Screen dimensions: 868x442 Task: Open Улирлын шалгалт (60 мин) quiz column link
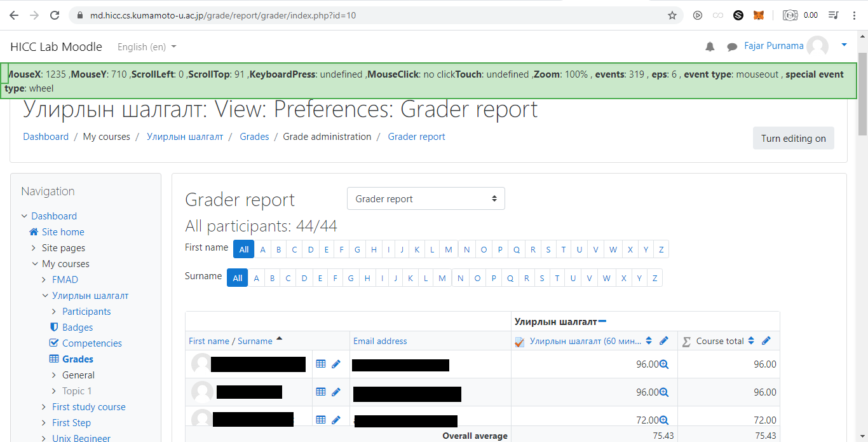point(585,341)
